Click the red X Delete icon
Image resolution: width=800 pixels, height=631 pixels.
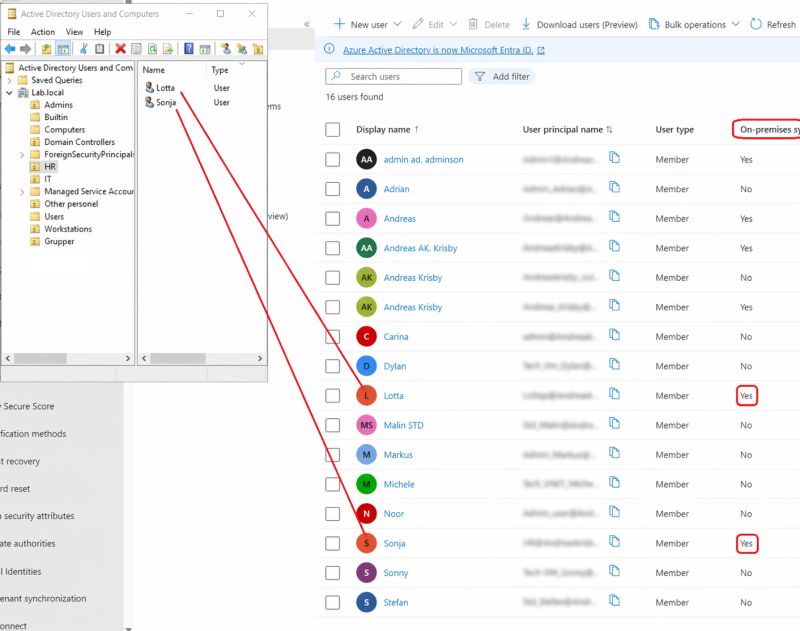click(x=120, y=49)
